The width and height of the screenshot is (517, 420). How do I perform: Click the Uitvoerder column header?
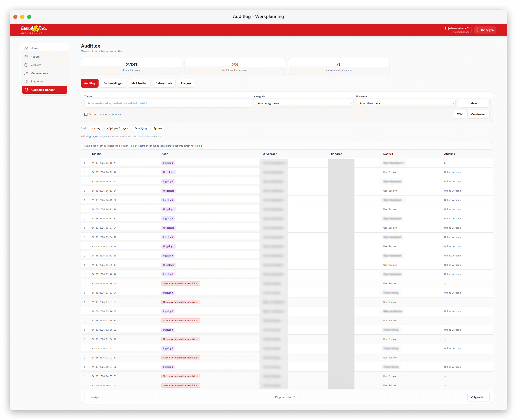[270, 154]
